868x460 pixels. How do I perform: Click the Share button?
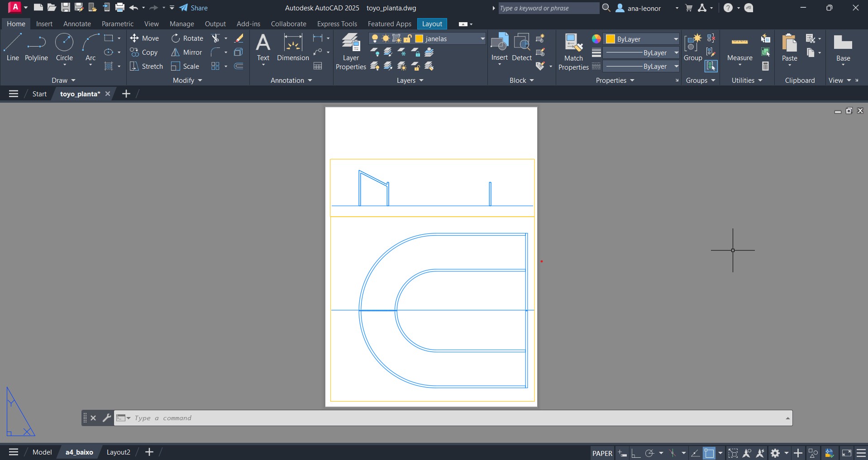(194, 8)
